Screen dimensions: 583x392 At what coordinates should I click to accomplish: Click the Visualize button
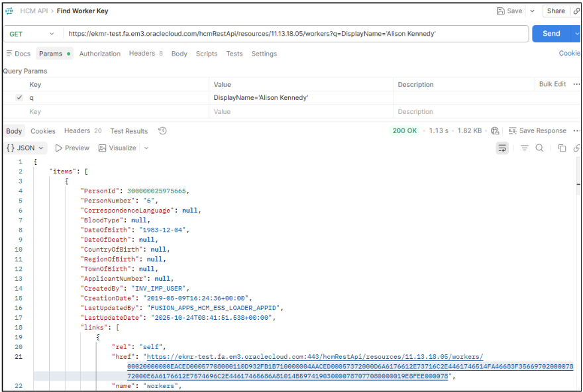tap(117, 148)
